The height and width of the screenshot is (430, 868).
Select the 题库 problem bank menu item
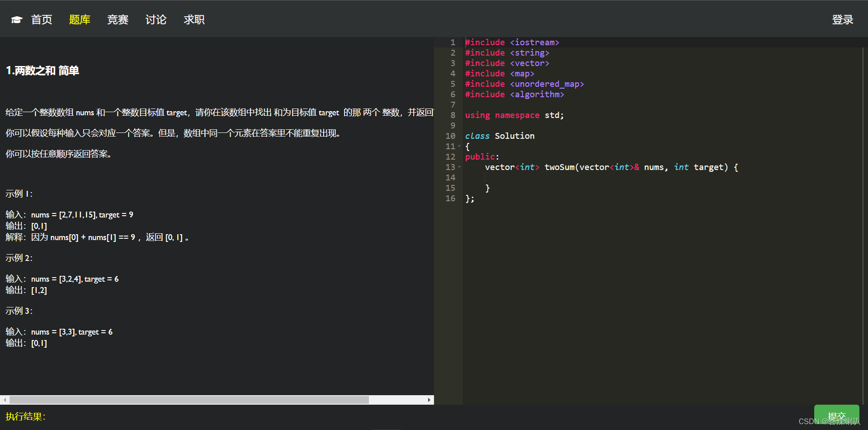pos(80,19)
